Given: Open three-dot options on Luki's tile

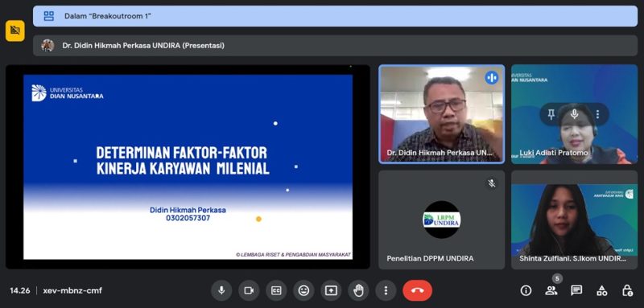Looking at the screenshot, I should click(597, 114).
